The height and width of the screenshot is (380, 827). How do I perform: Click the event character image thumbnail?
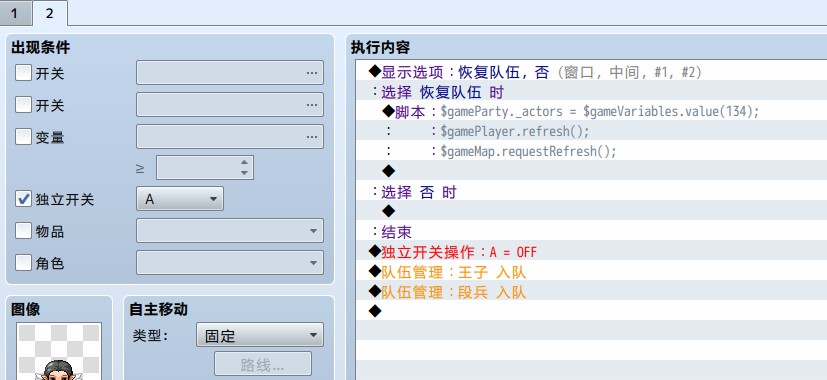pyautogui.click(x=59, y=352)
